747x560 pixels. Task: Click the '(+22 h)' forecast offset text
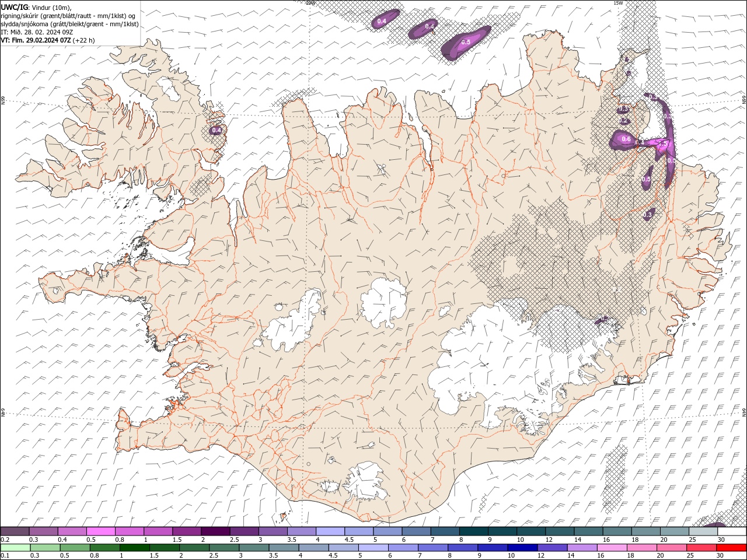(x=84, y=40)
